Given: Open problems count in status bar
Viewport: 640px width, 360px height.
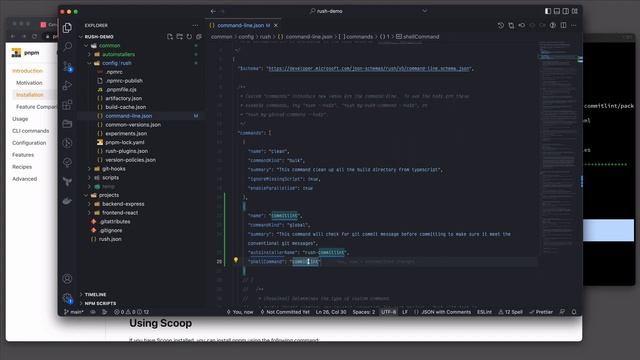Looking at the screenshot, I should point(131,312).
